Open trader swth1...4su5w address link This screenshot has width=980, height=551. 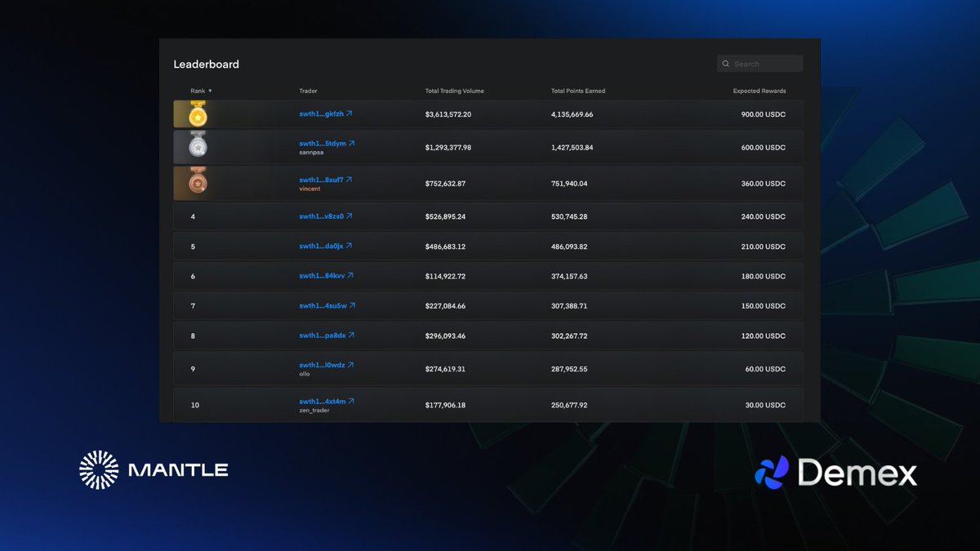point(323,306)
